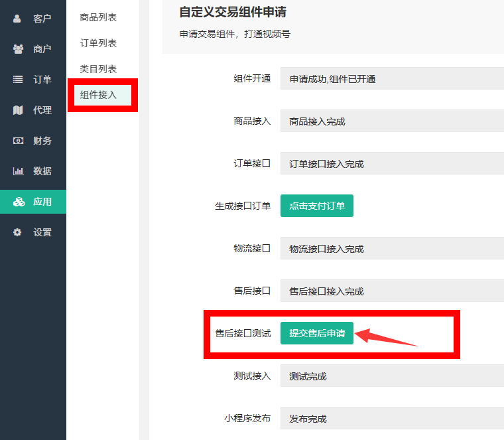The image size is (504, 440).
Task: Click the 生成接口订单 label
Action: (243, 206)
